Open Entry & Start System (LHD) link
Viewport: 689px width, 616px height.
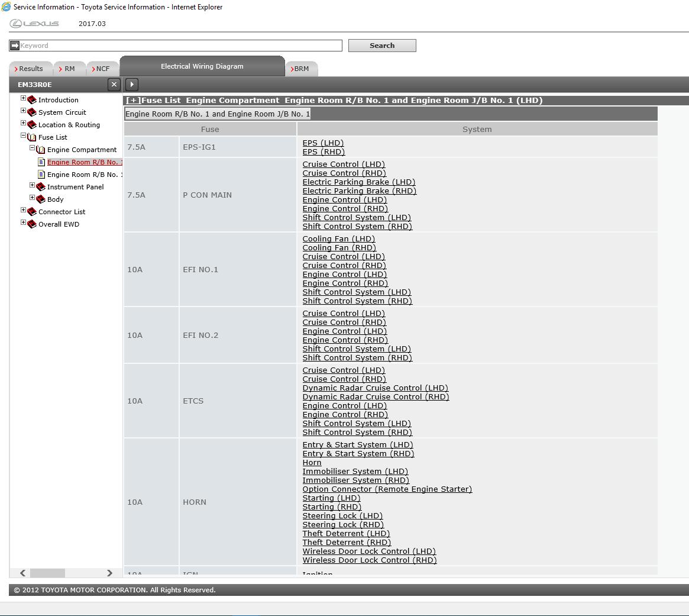tap(358, 444)
